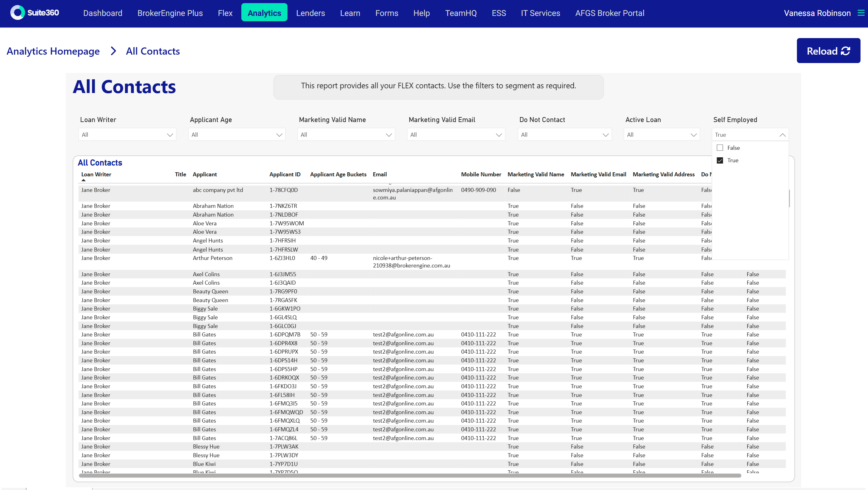Open the hamburger menu beside Vanessa Robinson

[x=861, y=13]
